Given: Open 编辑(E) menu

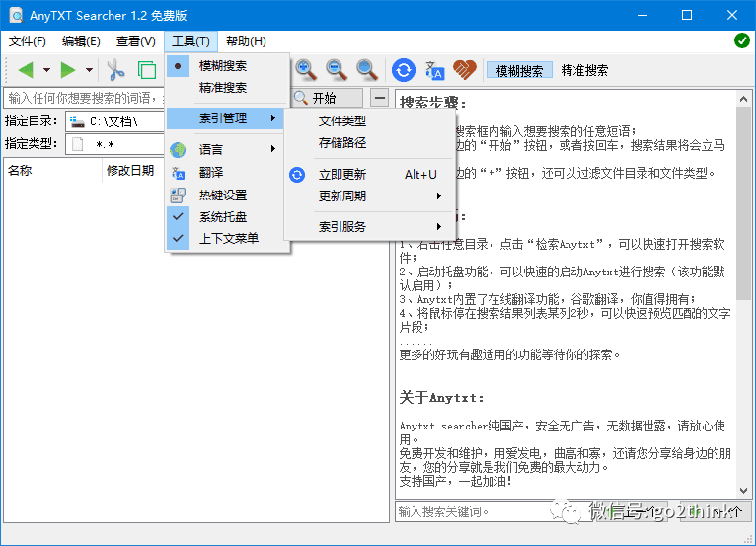Looking at the screenshot, I should click(x=81, y=41).
